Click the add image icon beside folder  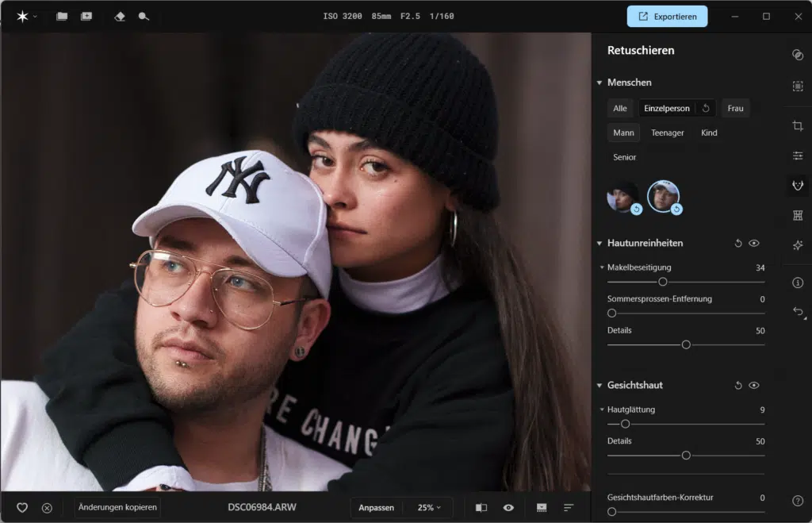tap(86, 16)
